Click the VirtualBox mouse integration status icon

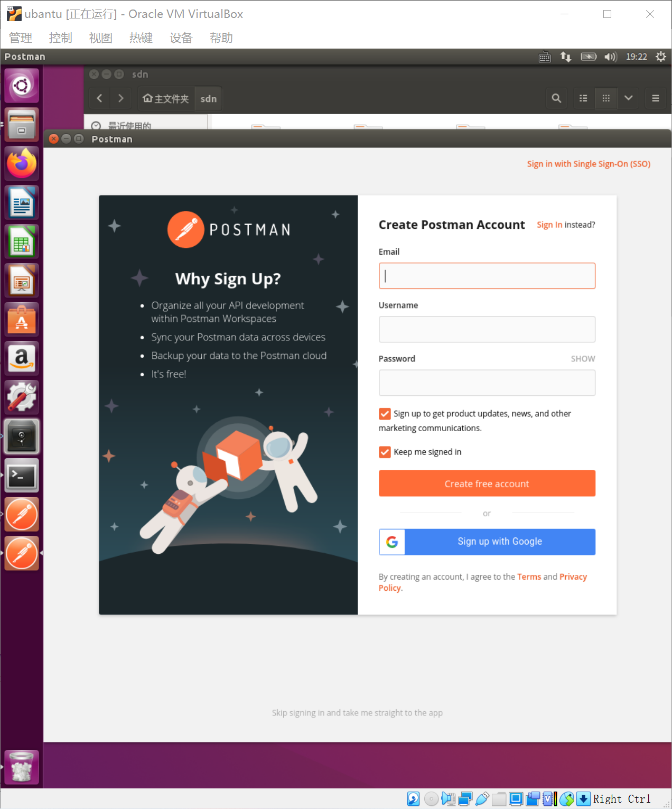[x=567, y=799]
